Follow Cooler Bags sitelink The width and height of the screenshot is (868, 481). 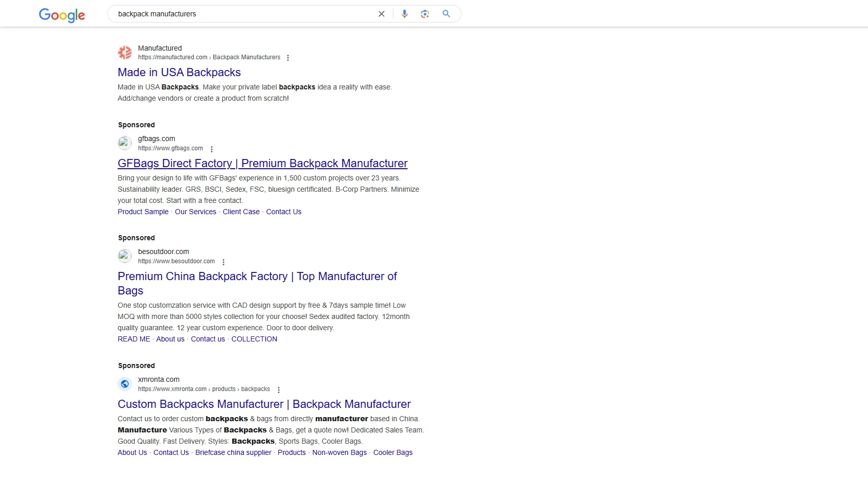click(393, 452)
